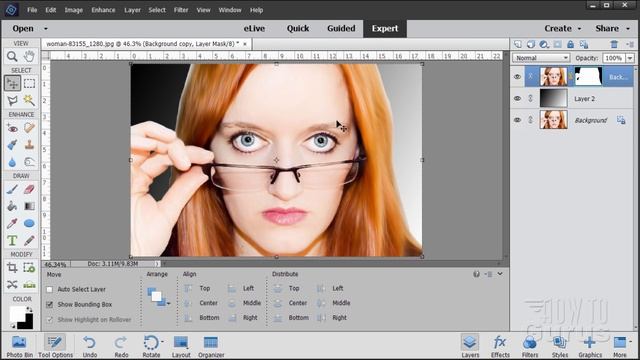Select the Smart Brush tool
This screenshot has height=360, width=640.
click(x=12, y=145)
